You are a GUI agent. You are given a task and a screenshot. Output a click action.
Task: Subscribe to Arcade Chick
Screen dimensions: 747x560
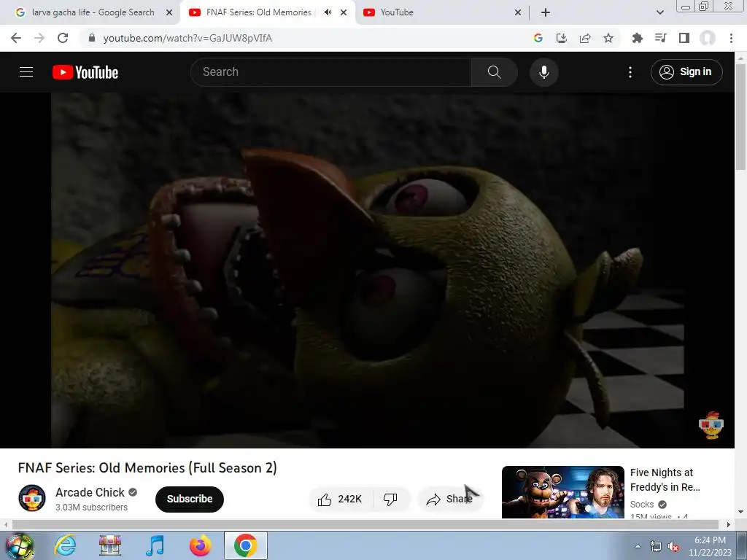coord(190,499)
